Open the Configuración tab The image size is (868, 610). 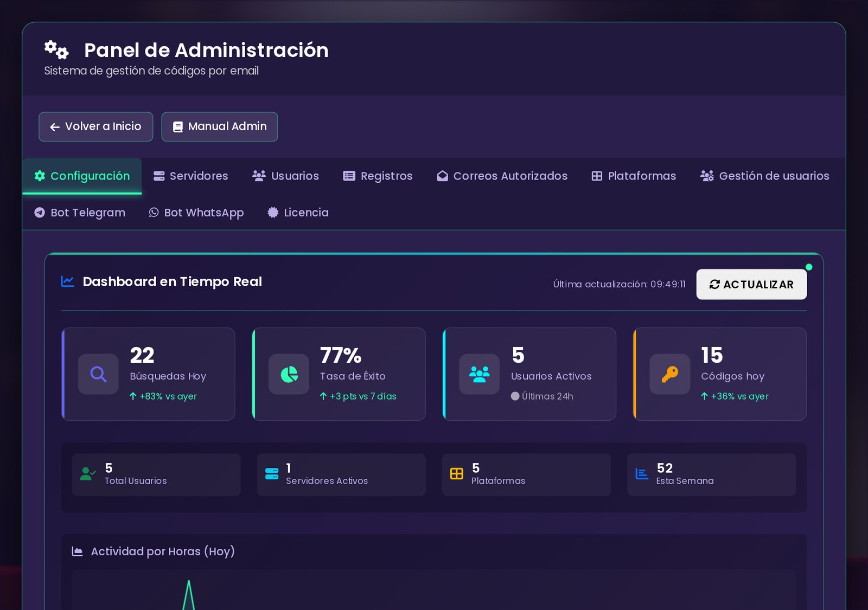click(x=82, y=176)
